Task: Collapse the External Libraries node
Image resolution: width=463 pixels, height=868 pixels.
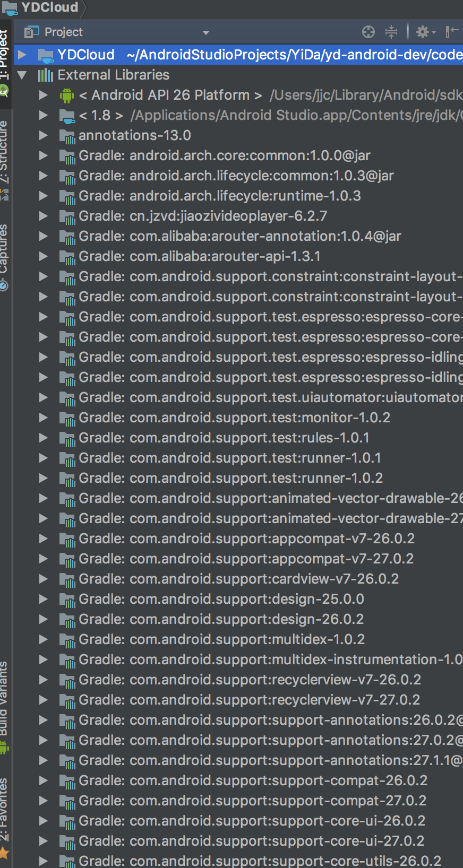Action: [x=22, y=75]
